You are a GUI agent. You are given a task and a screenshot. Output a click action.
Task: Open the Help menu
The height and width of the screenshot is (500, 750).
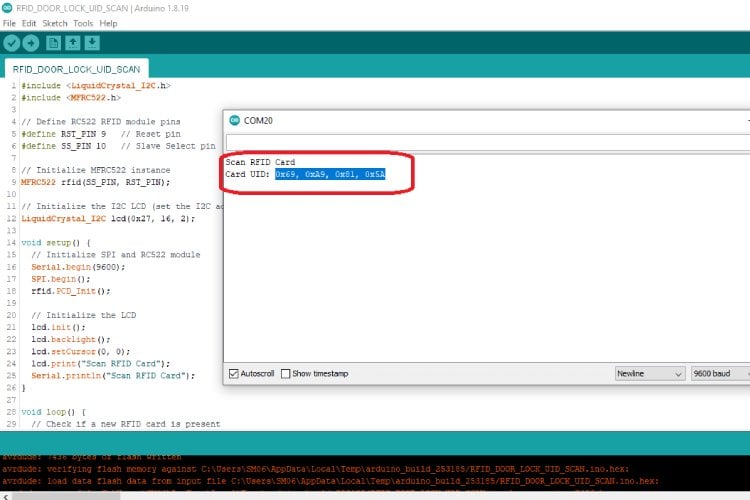tap(108, 23)
